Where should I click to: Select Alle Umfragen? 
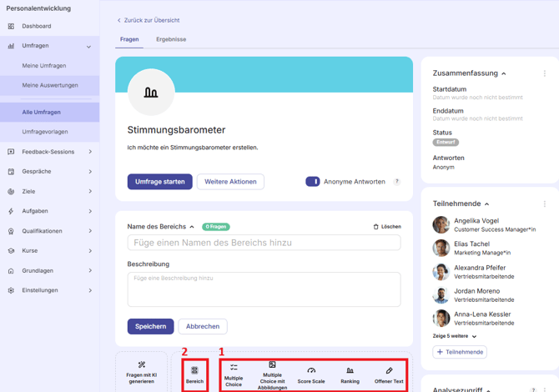[x=49, y=113]
